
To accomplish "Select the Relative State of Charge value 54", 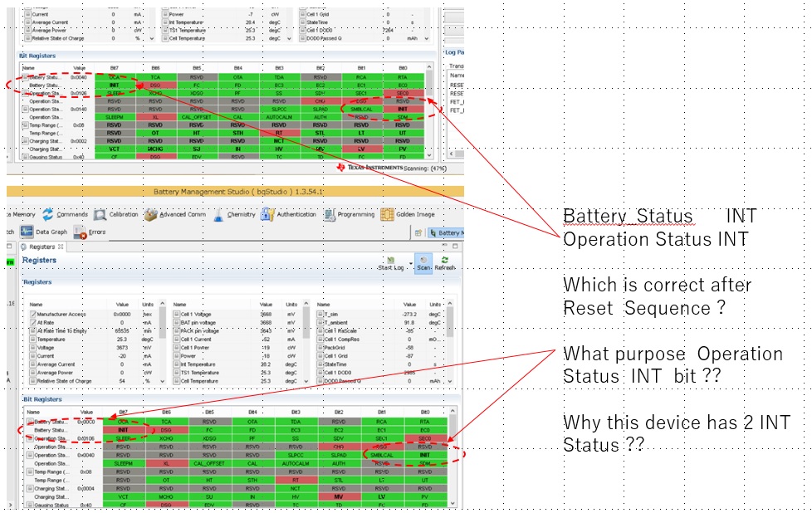I will tap(122, 381).
